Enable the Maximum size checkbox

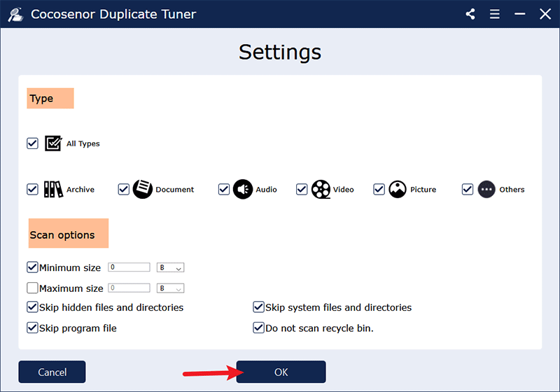pyautogui.click(x=32, y=288)
